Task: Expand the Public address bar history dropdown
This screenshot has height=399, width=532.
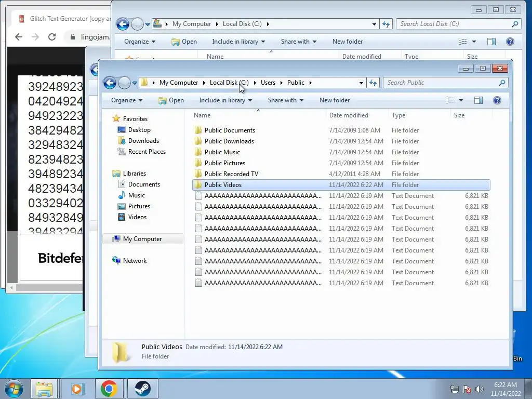Action: tap(361, 83)
